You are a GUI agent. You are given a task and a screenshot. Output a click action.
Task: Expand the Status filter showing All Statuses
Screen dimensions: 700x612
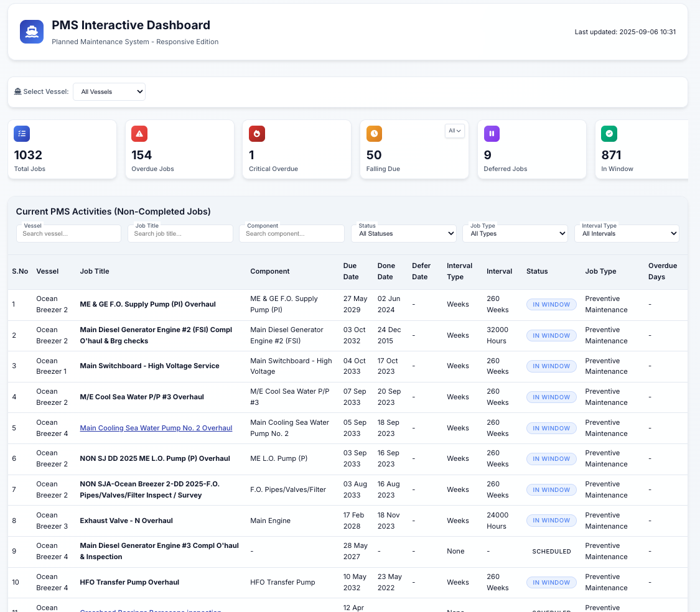(x=403, y=233)
